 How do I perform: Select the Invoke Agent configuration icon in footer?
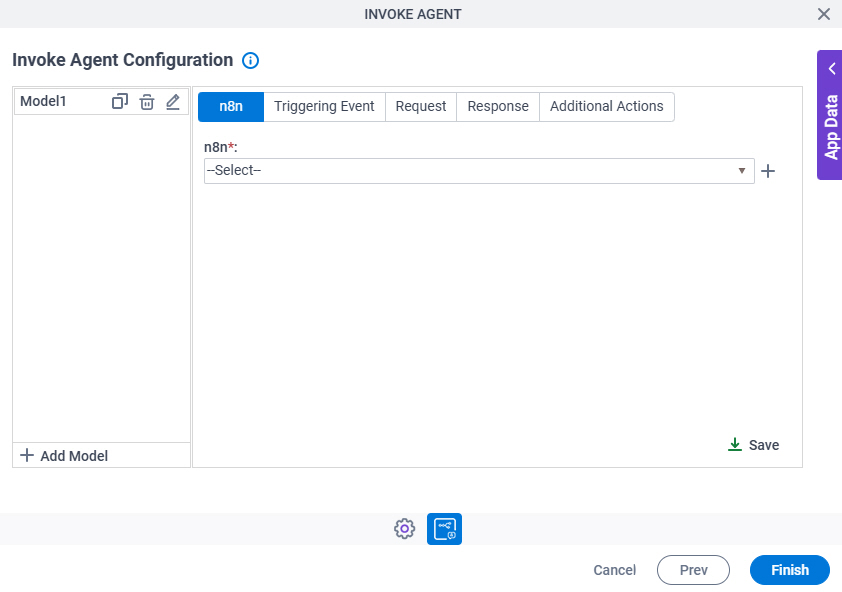click(444, 529)
